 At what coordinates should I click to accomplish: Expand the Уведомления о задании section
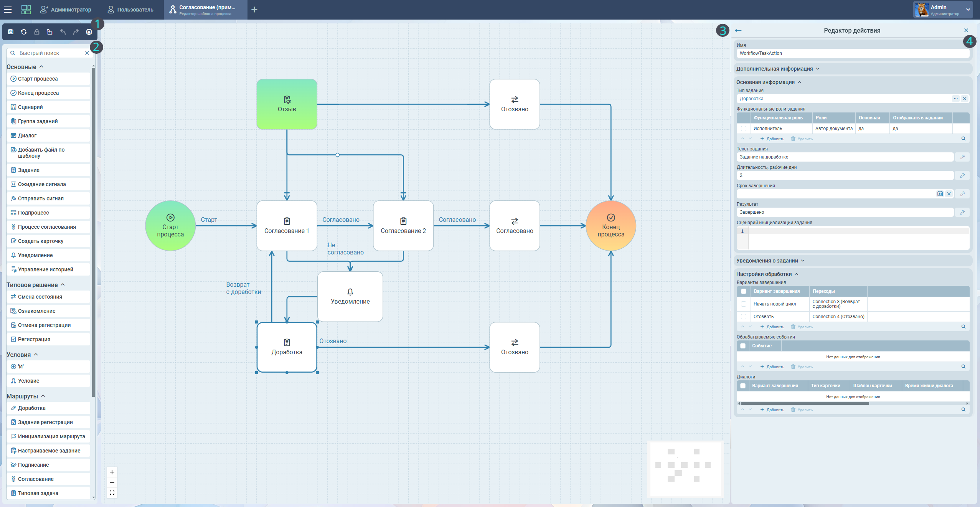770,261
